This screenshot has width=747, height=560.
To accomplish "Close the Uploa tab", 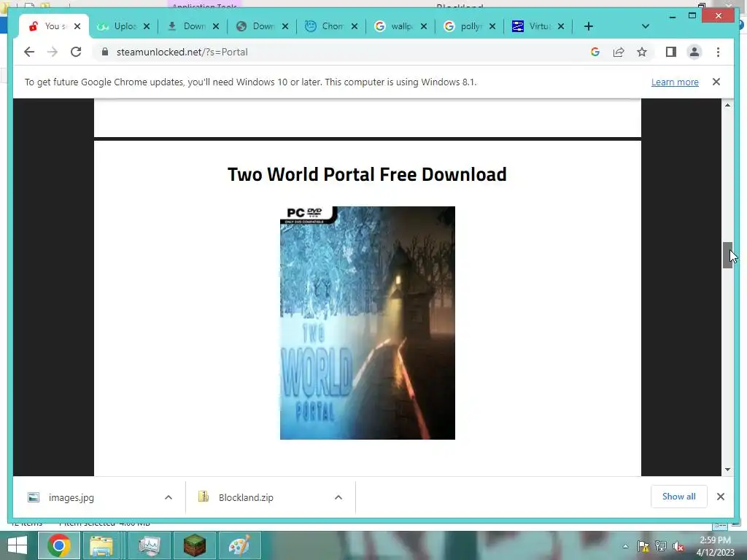I will tap(147, 26).
